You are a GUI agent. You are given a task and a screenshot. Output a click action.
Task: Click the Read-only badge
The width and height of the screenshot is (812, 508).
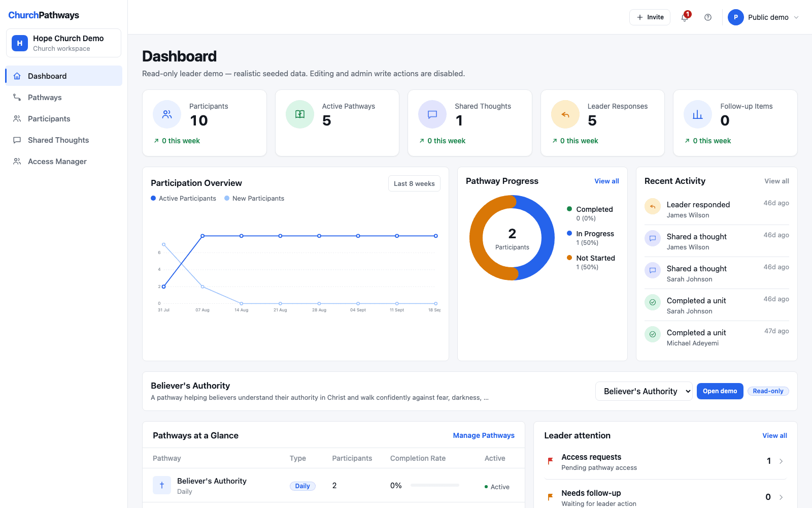[768, 391]
